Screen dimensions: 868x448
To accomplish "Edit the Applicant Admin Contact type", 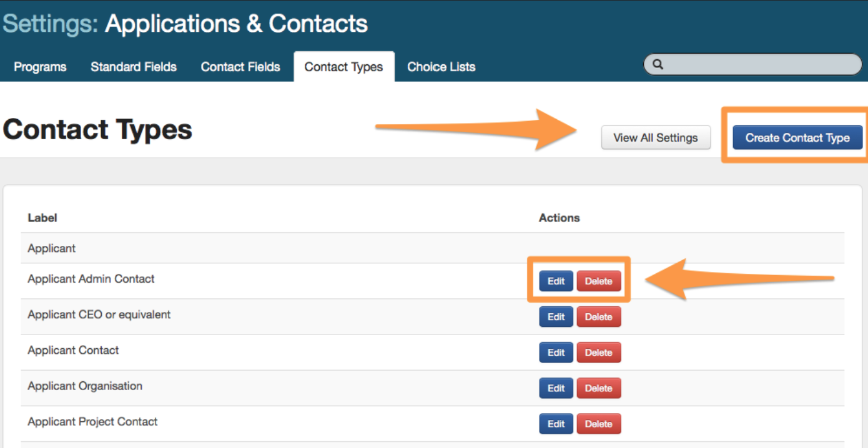I will click(x=556, y=281).
